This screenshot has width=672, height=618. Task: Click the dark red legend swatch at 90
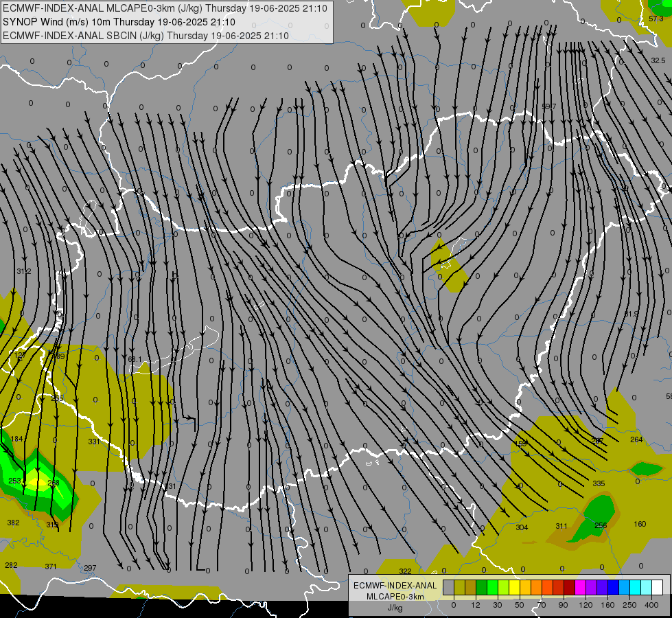click(570, 587)
